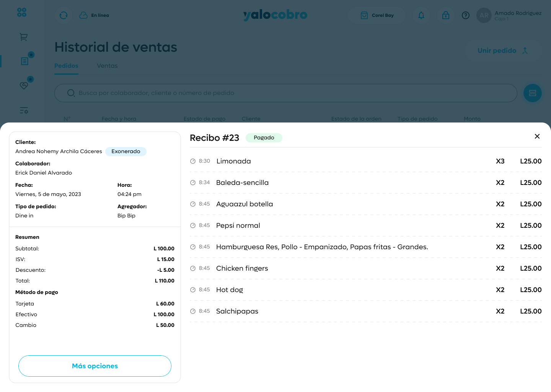Click the Más opciones button
551x392 pixels.
(x=95, y=366)
